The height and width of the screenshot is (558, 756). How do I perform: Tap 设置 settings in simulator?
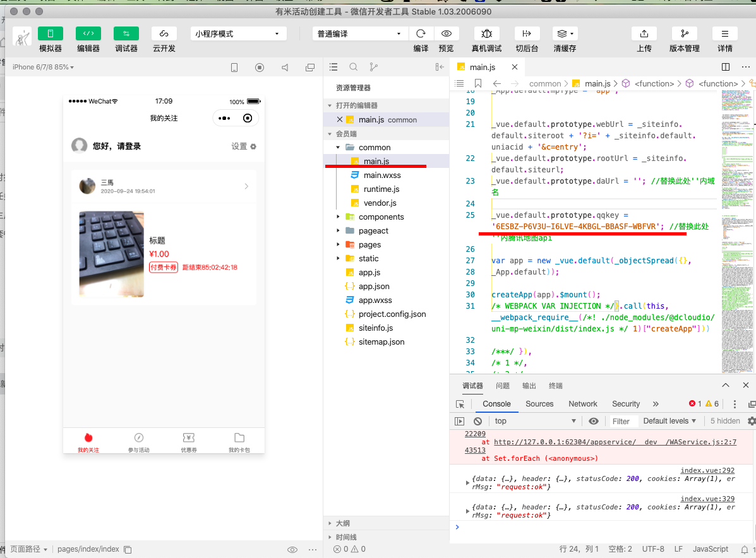[244, 146]
